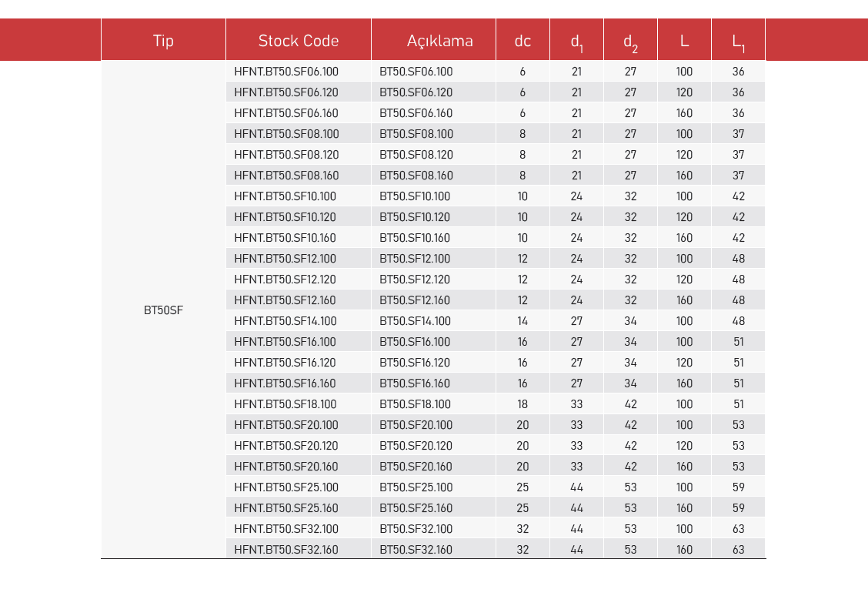Select the Açıklama column header

coord(439,41)
